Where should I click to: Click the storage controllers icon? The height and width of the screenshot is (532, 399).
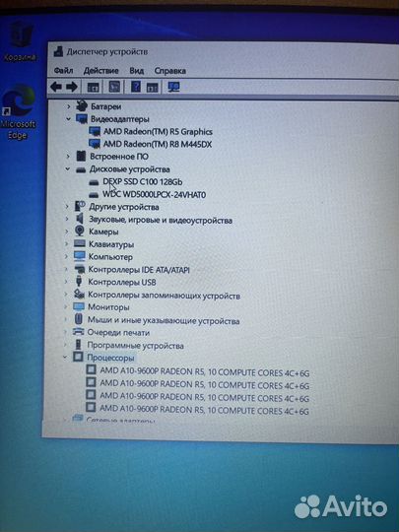[x=79, y=294]
